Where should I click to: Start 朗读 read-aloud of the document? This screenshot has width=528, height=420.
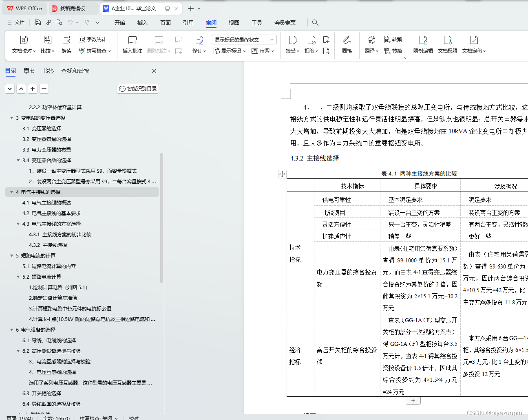[66, 45]
